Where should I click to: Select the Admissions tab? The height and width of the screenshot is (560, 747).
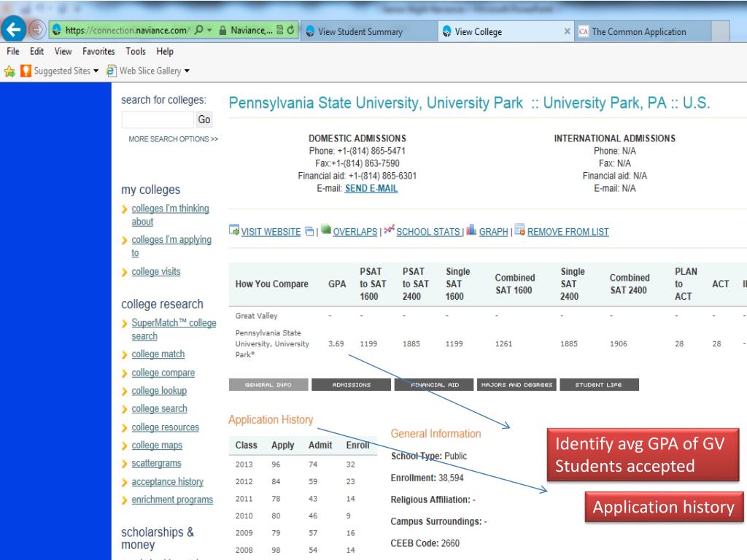[x=351, y=385]
